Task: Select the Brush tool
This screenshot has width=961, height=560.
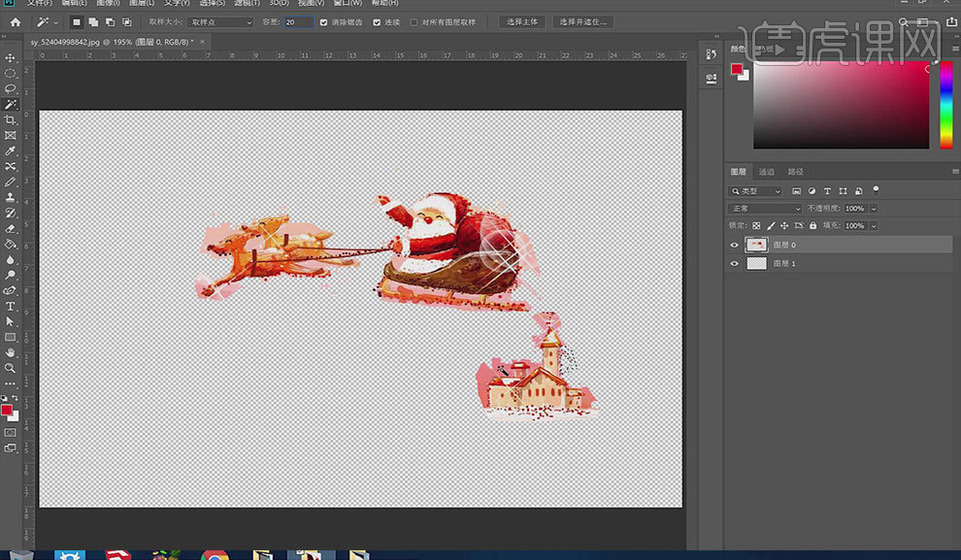Action: pos(11,181)
